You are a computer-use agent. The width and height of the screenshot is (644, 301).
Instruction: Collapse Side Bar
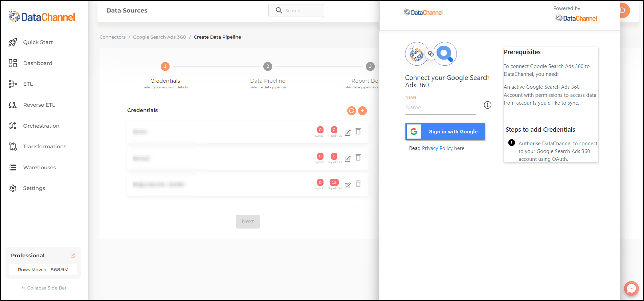pos(43,288)
